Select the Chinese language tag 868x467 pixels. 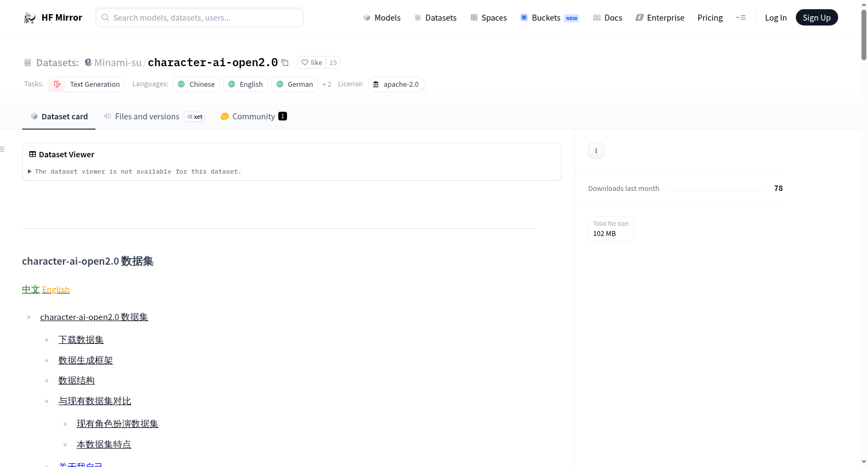pos(196,84)
